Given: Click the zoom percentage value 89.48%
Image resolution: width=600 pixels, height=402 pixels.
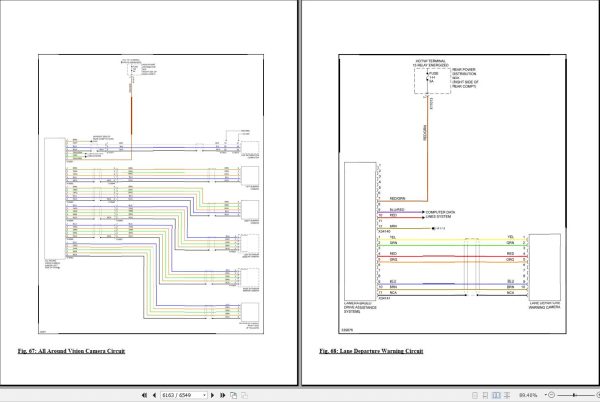Looking at the screenshot, I should [528, 395].
